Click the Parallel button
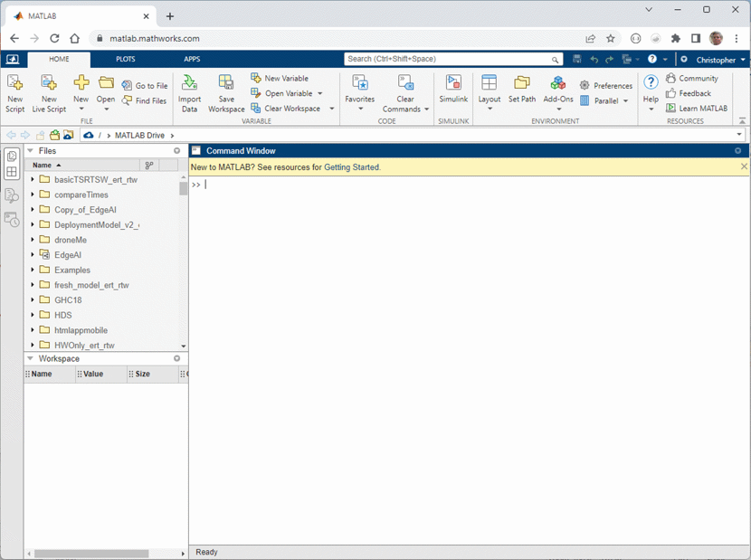This screenshot has width=751, height=560. pyautogui.click(x=600, y=100)
